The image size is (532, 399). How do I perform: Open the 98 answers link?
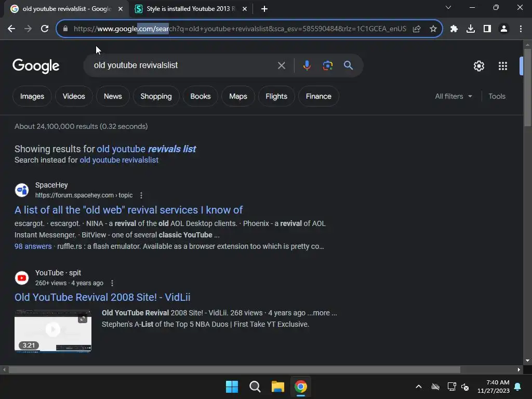coord(33,246)
